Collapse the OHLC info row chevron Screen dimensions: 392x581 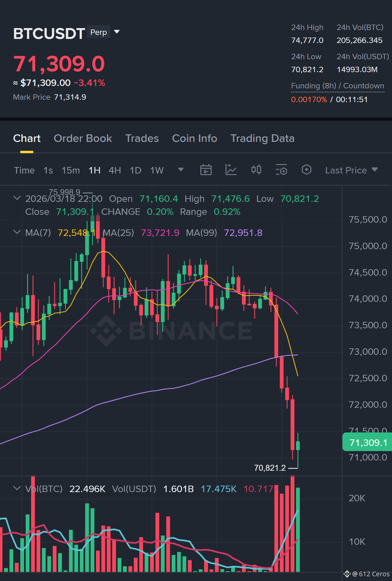(x=17, y=198)
